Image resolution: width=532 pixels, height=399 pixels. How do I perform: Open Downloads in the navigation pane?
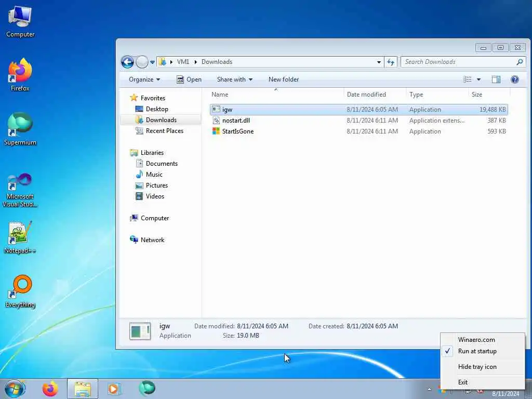click(161, 120)
